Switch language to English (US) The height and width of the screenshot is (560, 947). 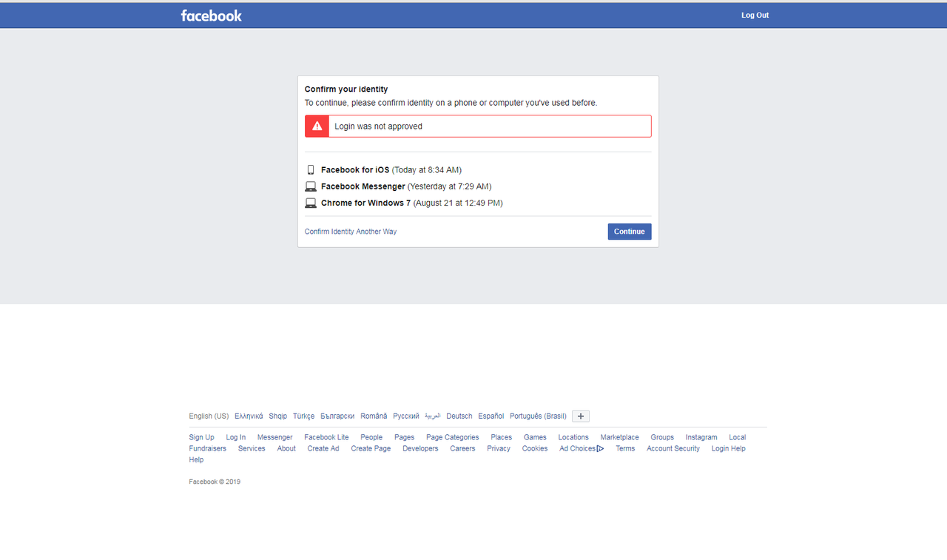(209, 416)
